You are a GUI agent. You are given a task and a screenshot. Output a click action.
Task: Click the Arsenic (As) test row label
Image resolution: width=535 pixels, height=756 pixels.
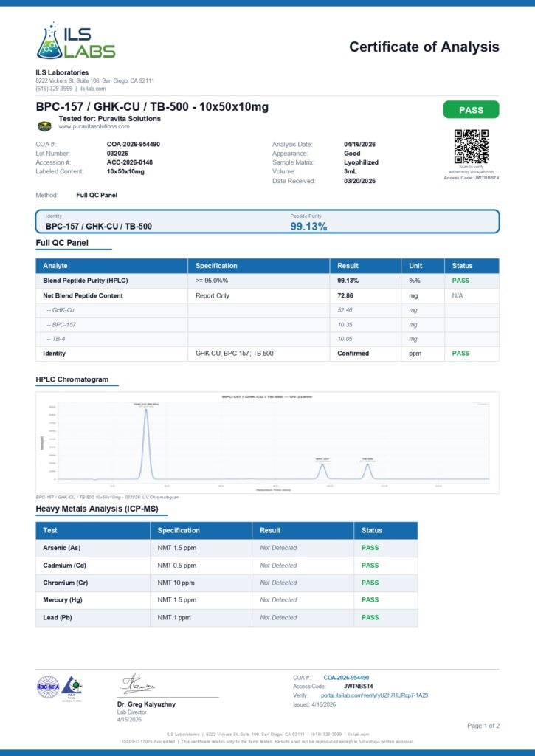[x=62, y=548]
